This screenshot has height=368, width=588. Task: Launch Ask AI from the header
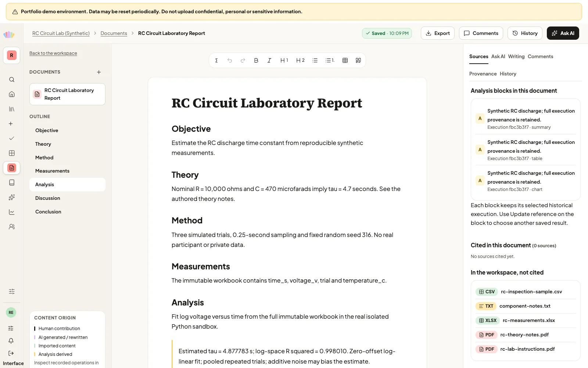pos(563,33)
